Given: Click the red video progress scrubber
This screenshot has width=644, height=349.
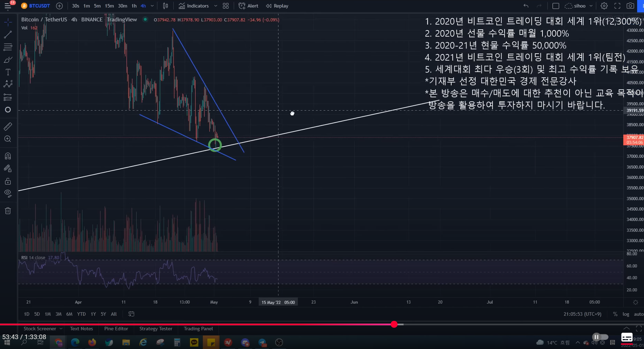Looking at the screenshot, I should (x=394, y=324).
